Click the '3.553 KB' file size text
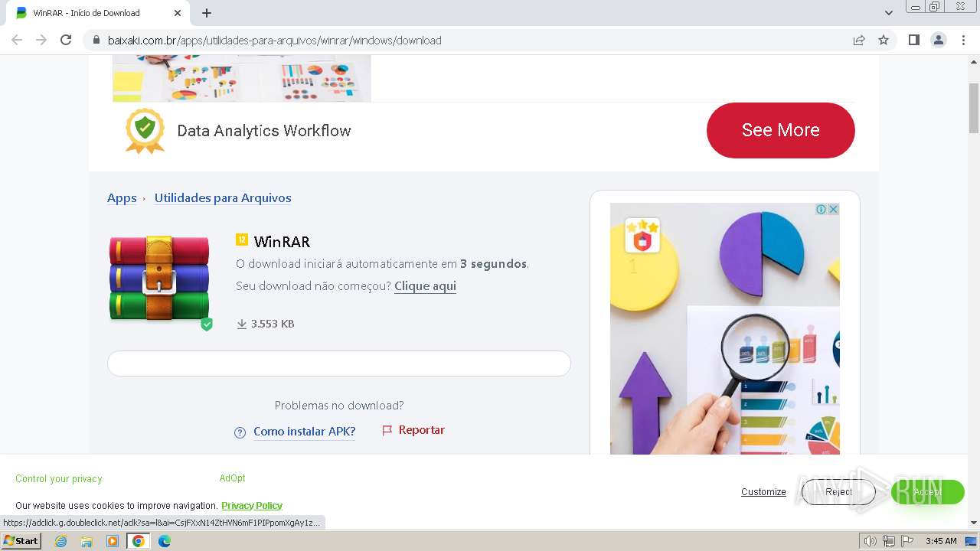Screen dimensions: 980x551 click(273, 324)
